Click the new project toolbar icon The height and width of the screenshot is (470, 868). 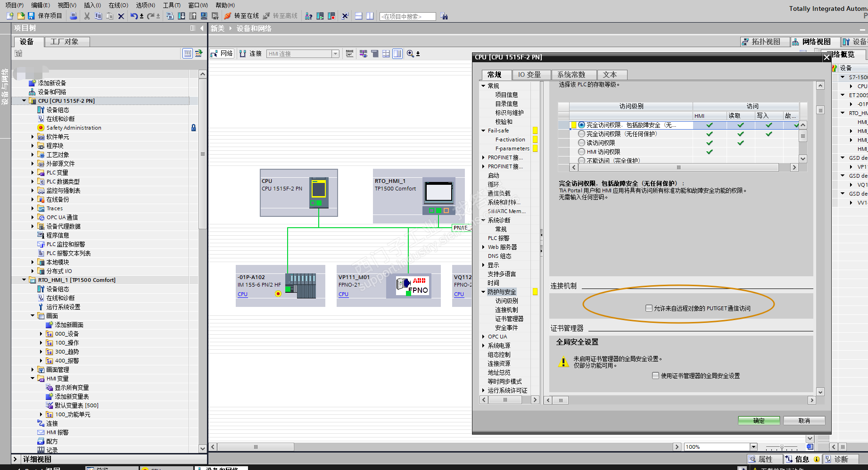point(10,16)
